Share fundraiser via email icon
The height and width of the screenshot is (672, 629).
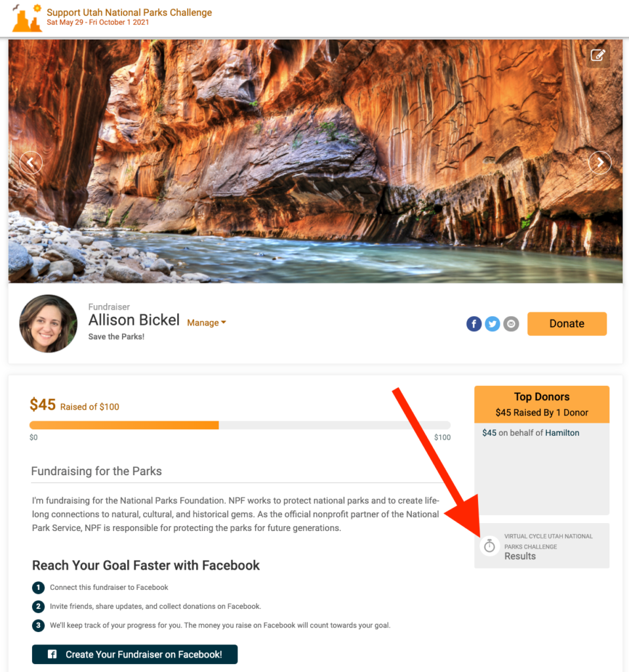tap(511, 324)
